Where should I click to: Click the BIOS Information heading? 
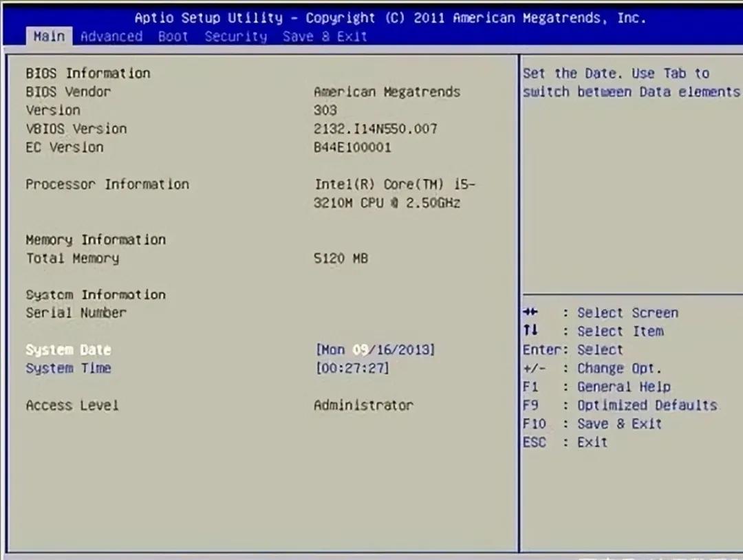click(x=88, y=73)
